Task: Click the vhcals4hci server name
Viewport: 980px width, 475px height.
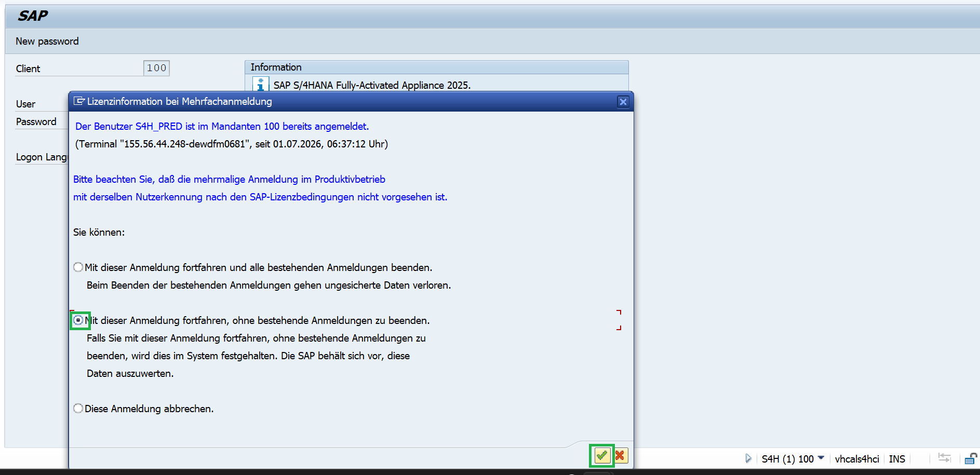Action: coord(857,459)
